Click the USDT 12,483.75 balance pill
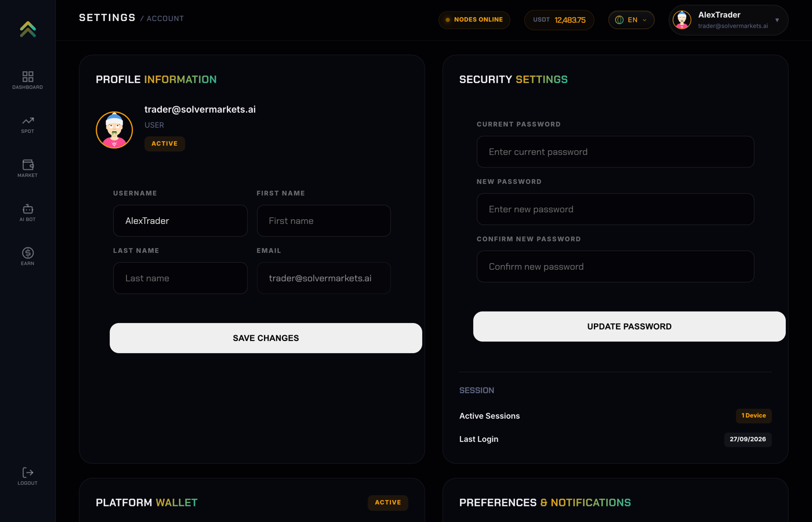This screenshot has height=522, width=812. (x=559, y=20)
